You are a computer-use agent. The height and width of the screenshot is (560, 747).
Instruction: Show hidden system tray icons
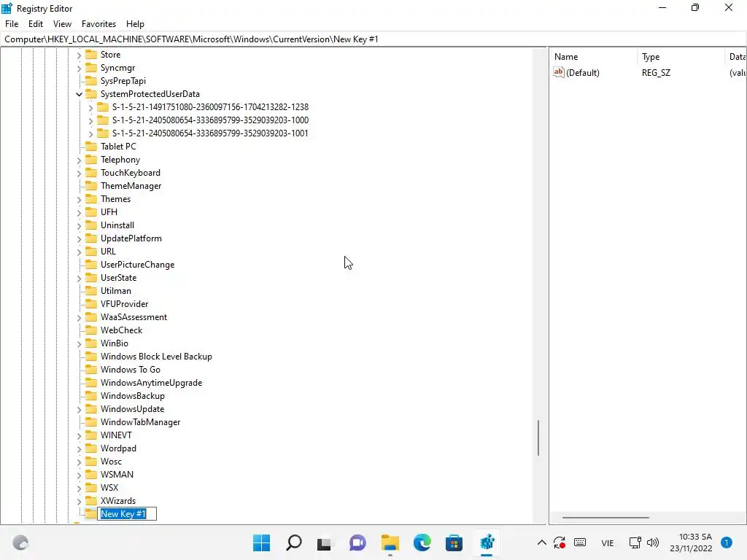pos(542,542)
